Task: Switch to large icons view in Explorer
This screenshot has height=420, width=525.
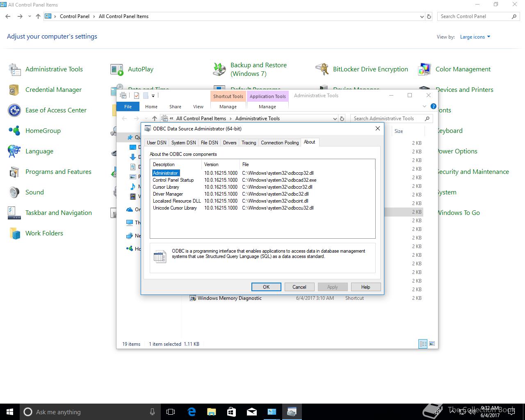Action: 431,344
